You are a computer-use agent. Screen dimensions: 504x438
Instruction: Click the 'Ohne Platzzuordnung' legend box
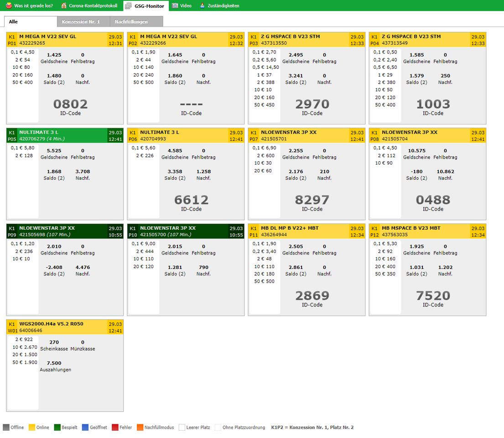pos(218,427)
